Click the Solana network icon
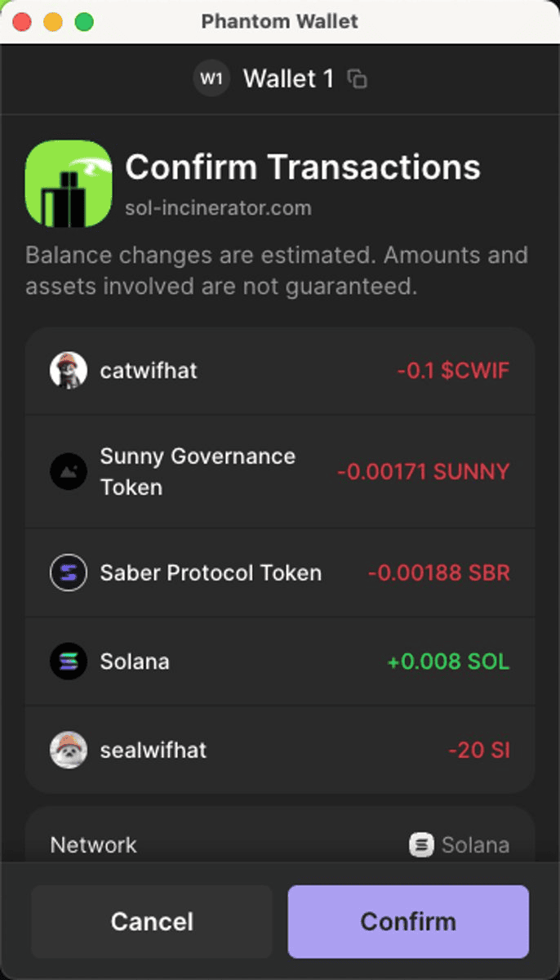 click(420, 845)
